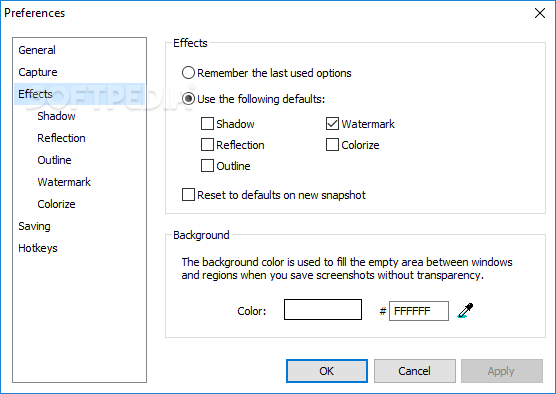This screenshot has width=556, height=394.
Task: Open the Saving preferences section
Action: tap(34, 226)
